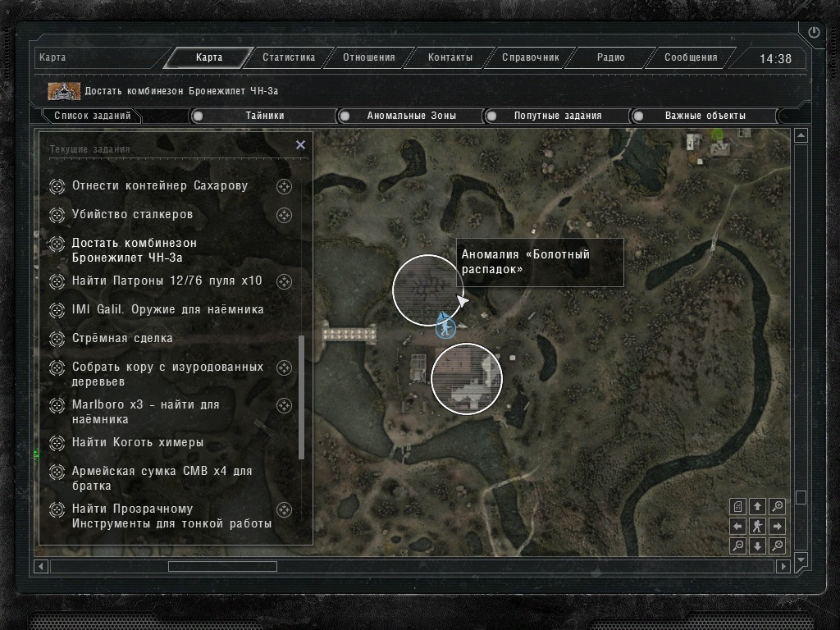Open the map legend sheet icon
Screen dimensions: 840x630
pyautogui.click(x=737, y=506)
